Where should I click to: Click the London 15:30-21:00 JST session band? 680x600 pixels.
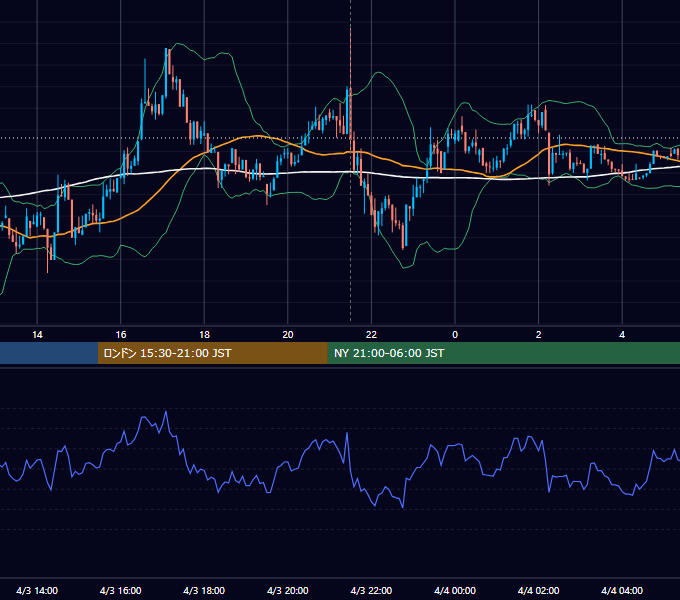(212, 353)
